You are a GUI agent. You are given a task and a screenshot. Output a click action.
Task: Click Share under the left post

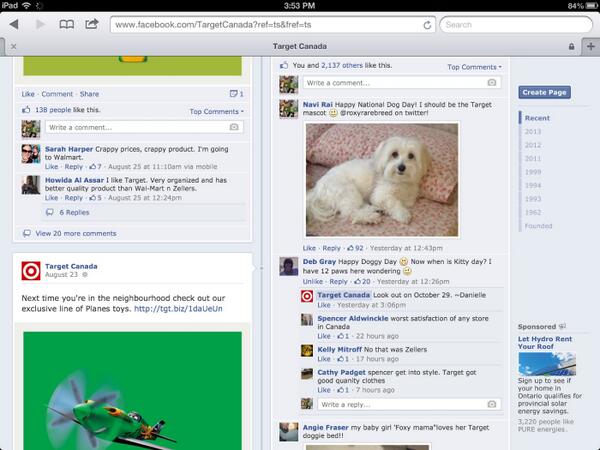click(89, 94)
